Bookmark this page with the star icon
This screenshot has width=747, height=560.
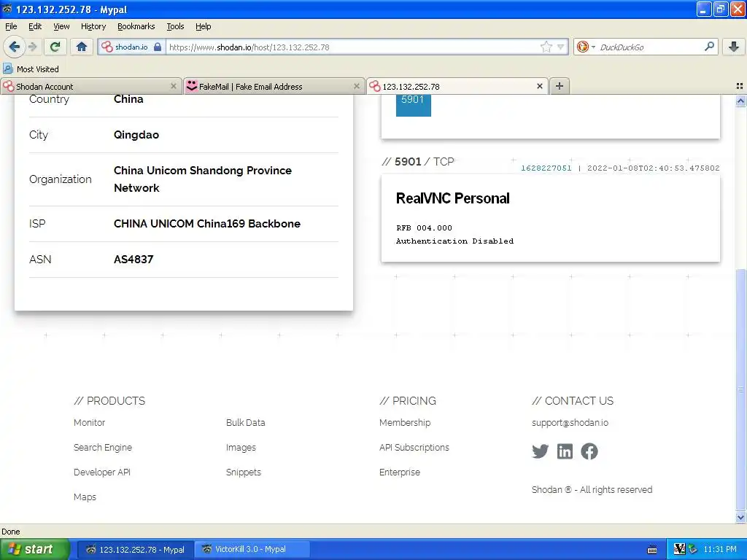pyautogui.click(x=546, y=47)
